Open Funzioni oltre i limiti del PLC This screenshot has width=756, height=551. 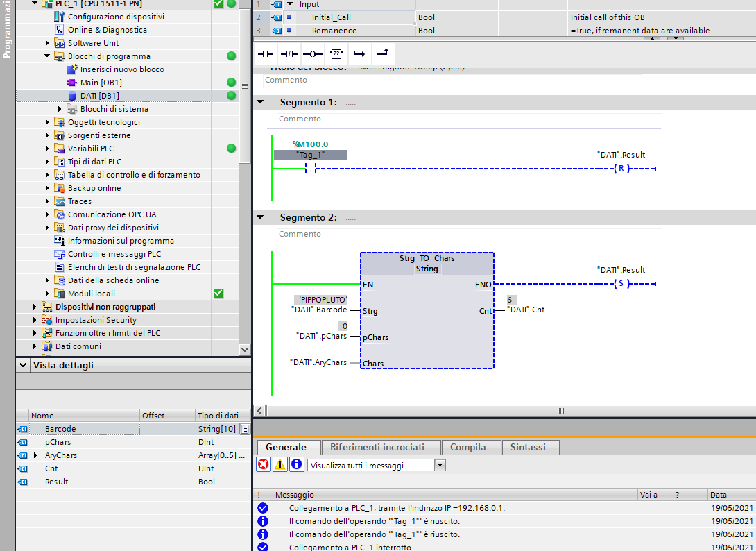coord(108,333)
